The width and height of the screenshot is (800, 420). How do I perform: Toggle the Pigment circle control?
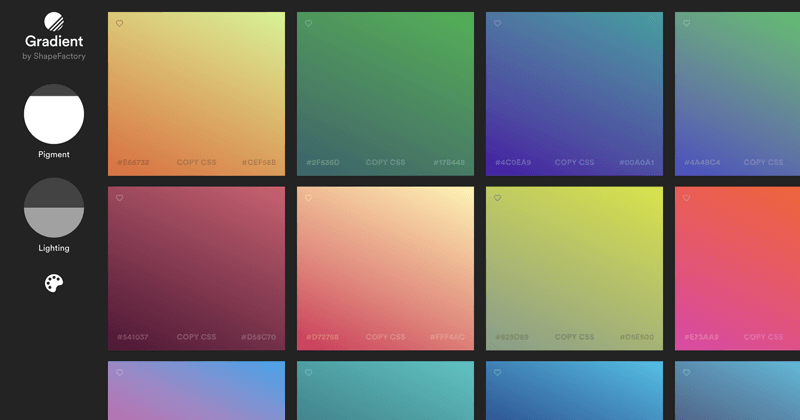(x=54, y=114)
